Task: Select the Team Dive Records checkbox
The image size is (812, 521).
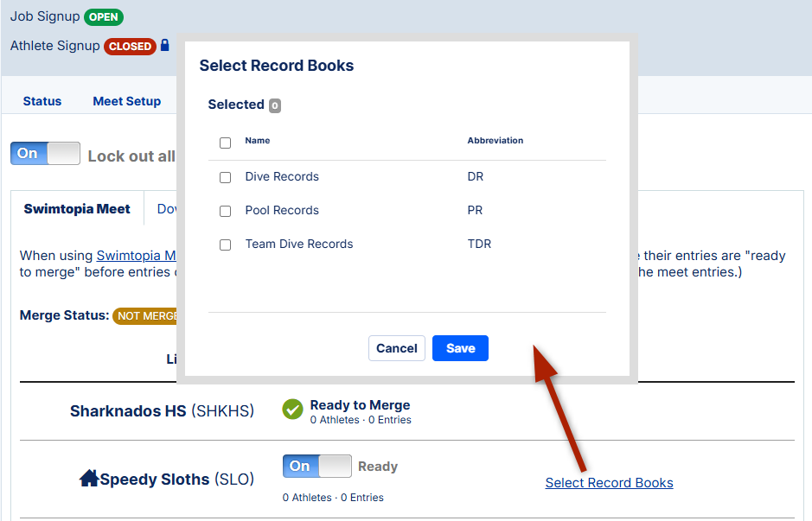Action: [226, 245]
